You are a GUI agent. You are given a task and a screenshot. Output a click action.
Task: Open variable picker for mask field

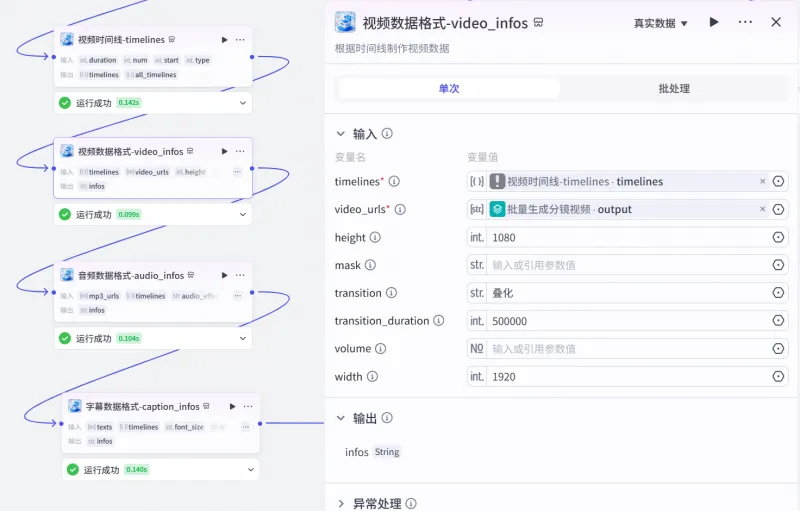point(778,265)
